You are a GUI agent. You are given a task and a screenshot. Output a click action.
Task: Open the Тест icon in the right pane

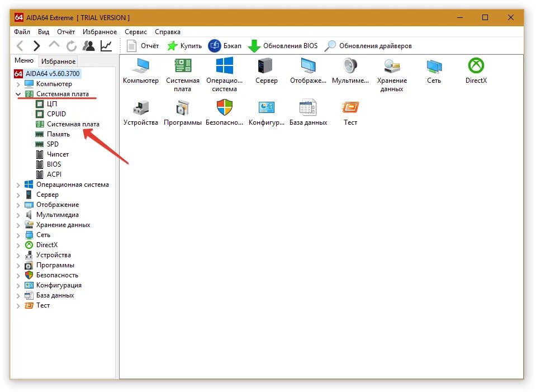pos(350,113)
